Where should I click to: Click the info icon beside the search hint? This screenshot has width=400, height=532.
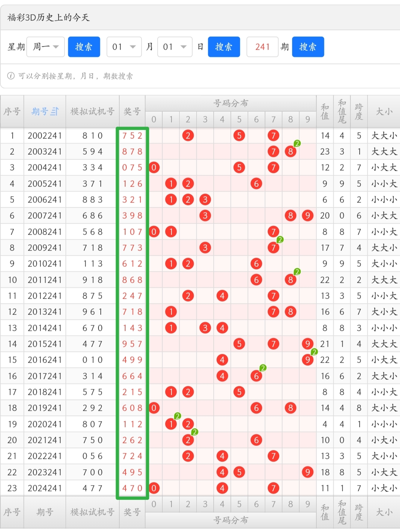click(11, 76)
